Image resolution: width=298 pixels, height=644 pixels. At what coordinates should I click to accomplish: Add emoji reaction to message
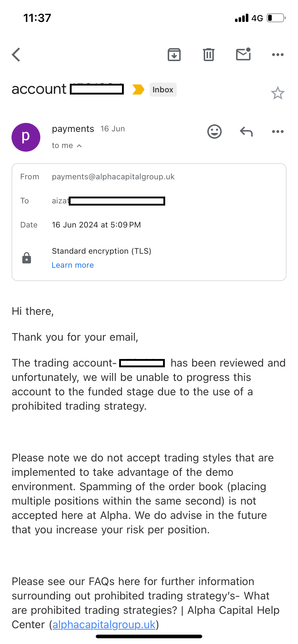click(215, 132)
